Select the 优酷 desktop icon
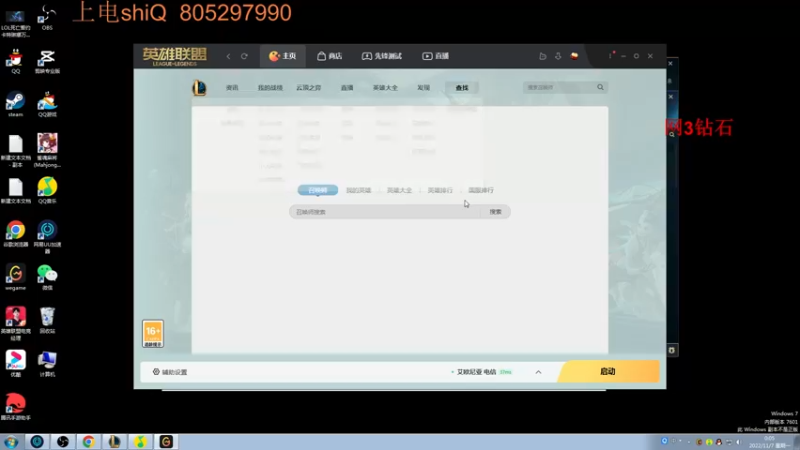The image size is (800, 450). [15, 364]
